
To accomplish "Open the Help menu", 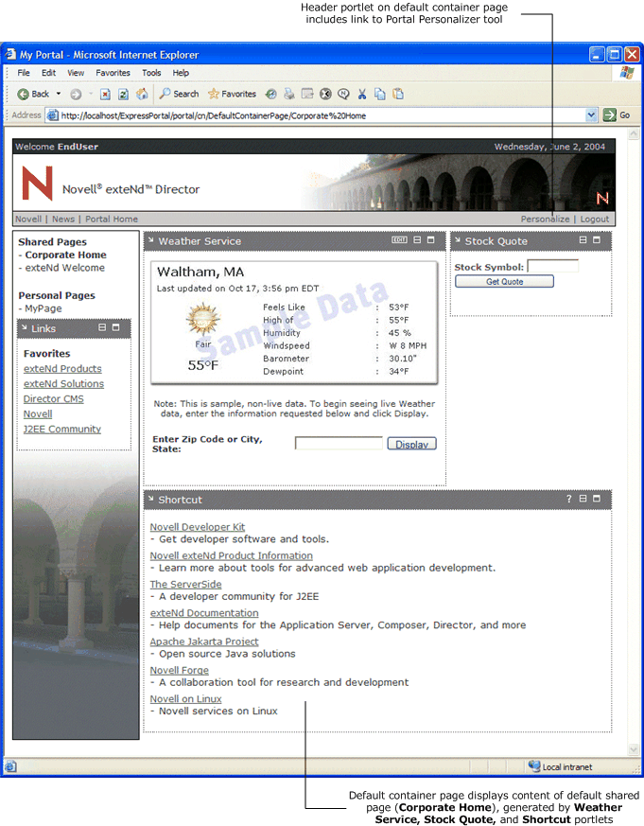I will point(181,73).
